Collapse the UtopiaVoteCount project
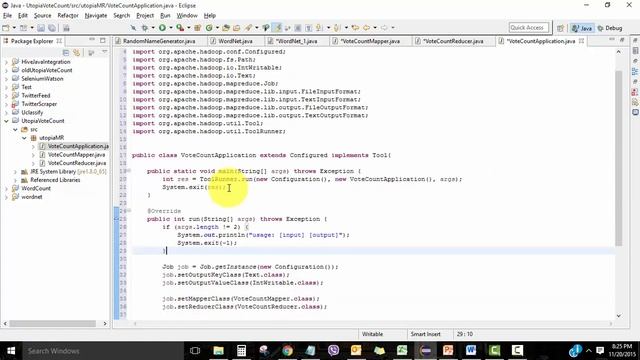The height and width of the screenshot is (360, 640). coord(6,121)
